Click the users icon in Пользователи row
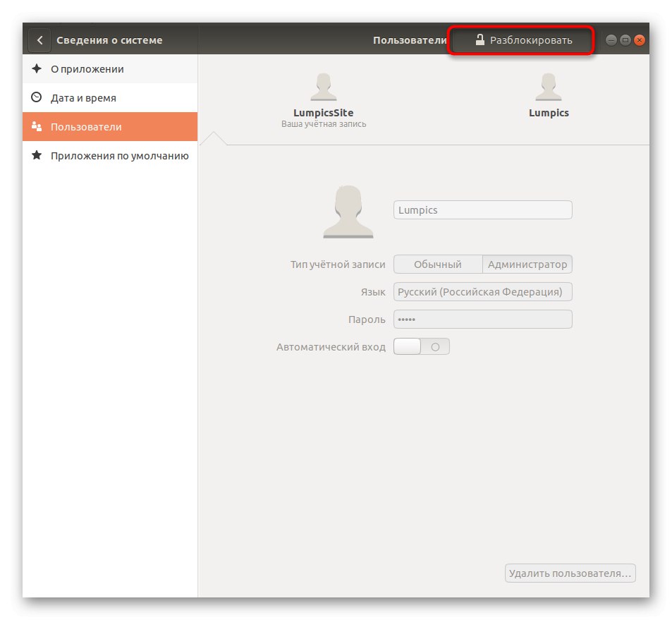The height and width of the screenshot is (620, 672). (x=37, y=126)
